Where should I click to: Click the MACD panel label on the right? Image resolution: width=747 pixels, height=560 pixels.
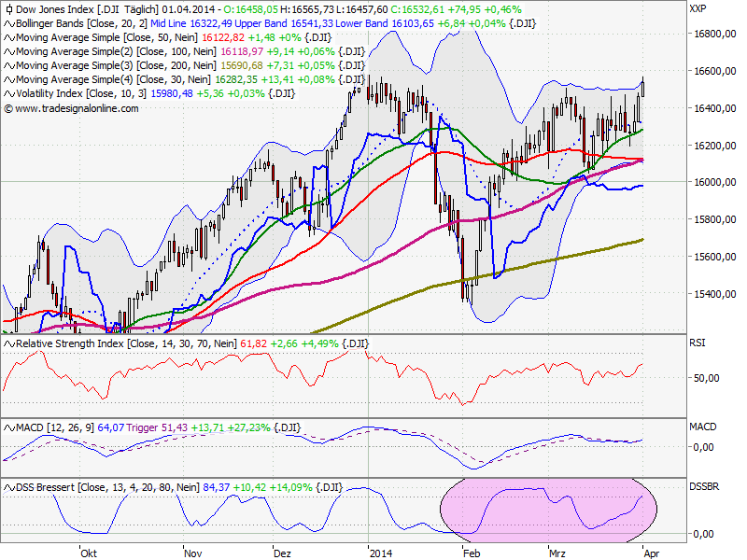pos(702,425)
